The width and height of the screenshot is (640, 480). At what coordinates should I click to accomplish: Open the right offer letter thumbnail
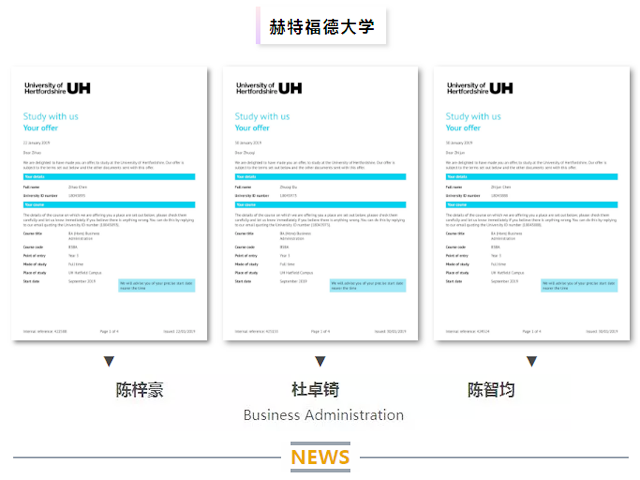(x=533, y=205)
